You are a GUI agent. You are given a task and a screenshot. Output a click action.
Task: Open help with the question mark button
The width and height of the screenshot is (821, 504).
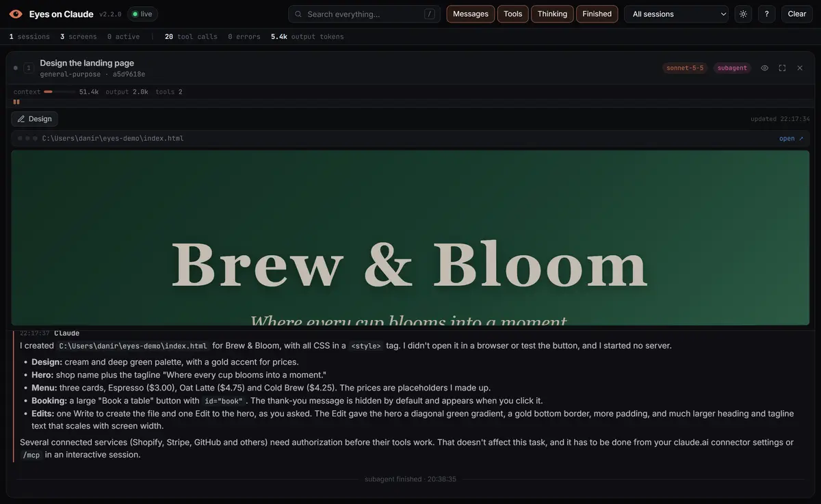pyautogui.click(x=766, y=14)
